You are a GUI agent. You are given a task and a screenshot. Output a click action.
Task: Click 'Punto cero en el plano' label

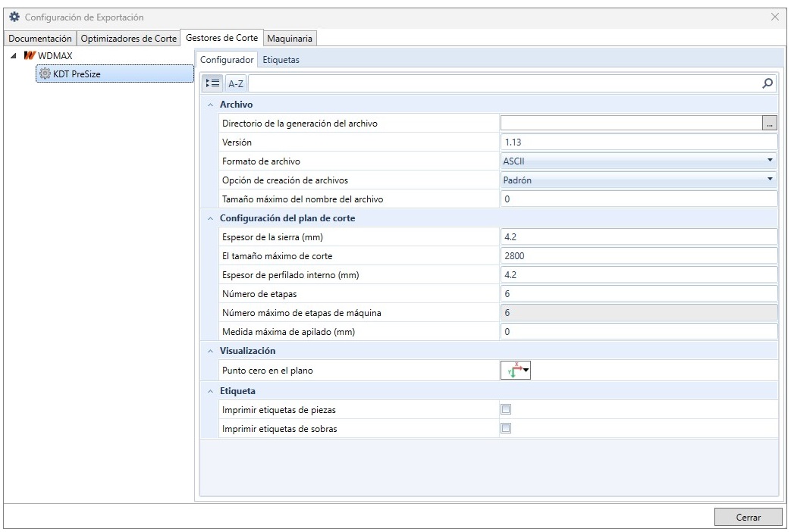268,371
